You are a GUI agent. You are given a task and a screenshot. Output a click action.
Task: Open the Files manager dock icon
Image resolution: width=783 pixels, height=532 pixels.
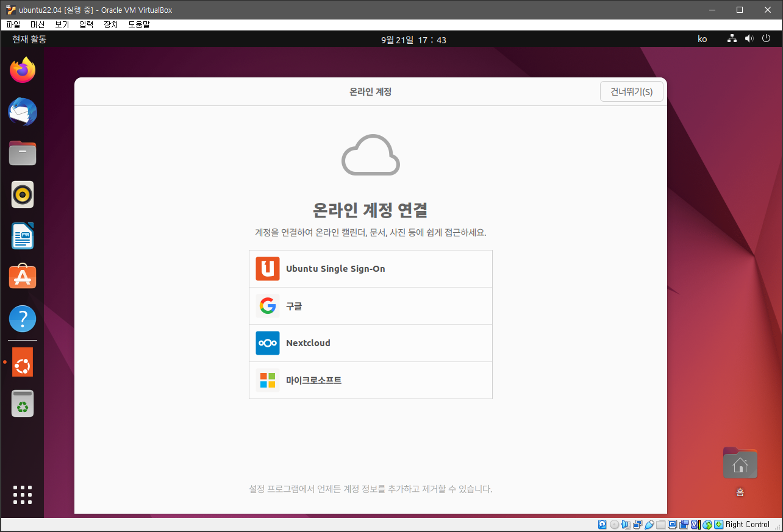(x=23, y=153)
